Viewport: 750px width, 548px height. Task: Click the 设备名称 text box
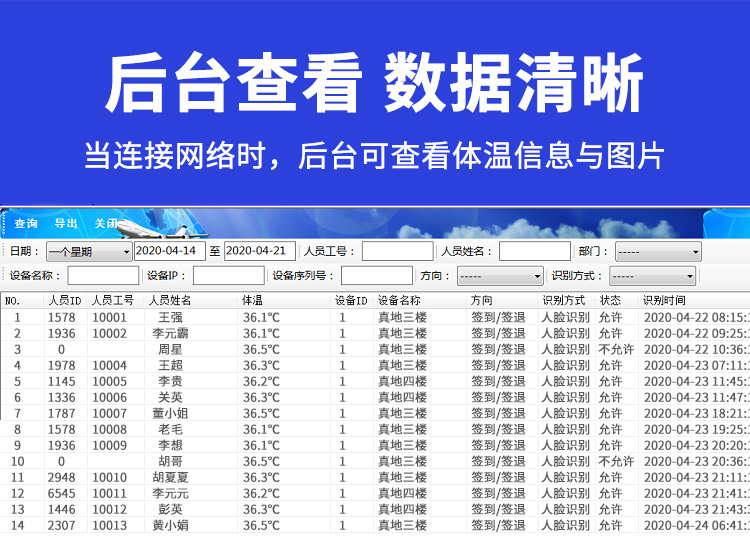[x=103, y=276]
